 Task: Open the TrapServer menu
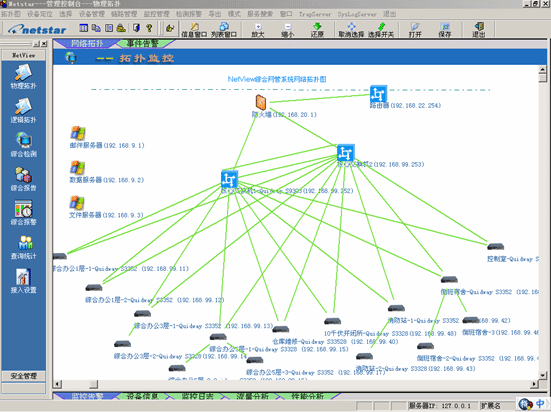point(315,14)
